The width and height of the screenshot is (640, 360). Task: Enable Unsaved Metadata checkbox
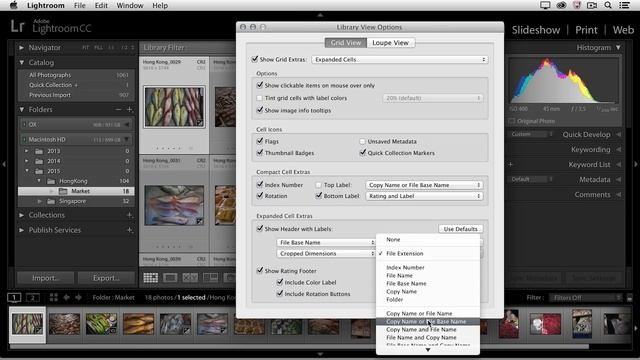click(362, 141)
